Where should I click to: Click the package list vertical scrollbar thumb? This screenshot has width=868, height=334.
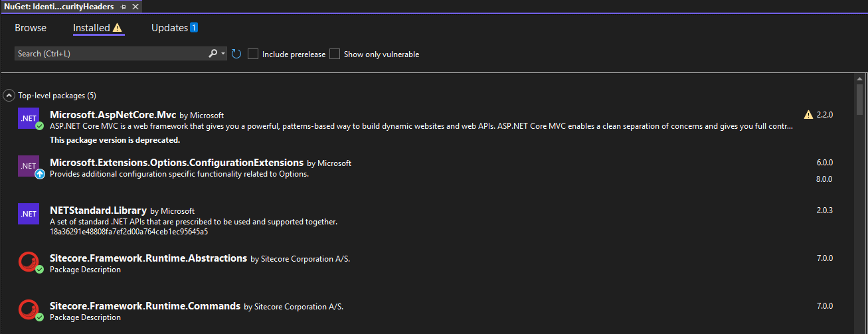click(x=859, y=100)
